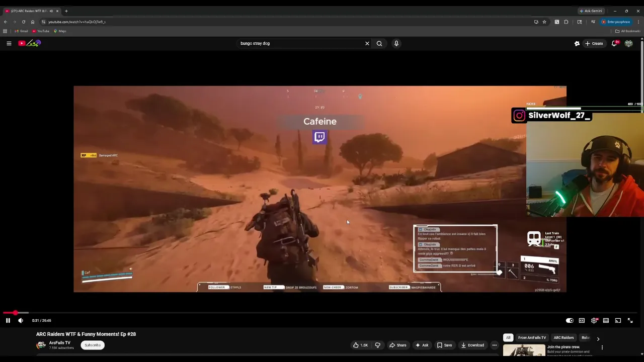Open the All Bookmarks folder
This screenshot has height=362, width=644.
click(628, 31)
